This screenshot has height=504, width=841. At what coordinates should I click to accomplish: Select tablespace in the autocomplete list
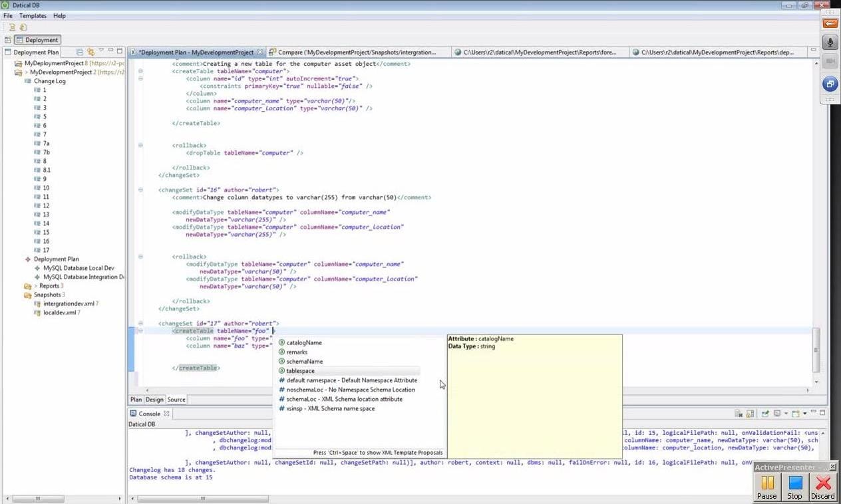click(x=300, y=371)
